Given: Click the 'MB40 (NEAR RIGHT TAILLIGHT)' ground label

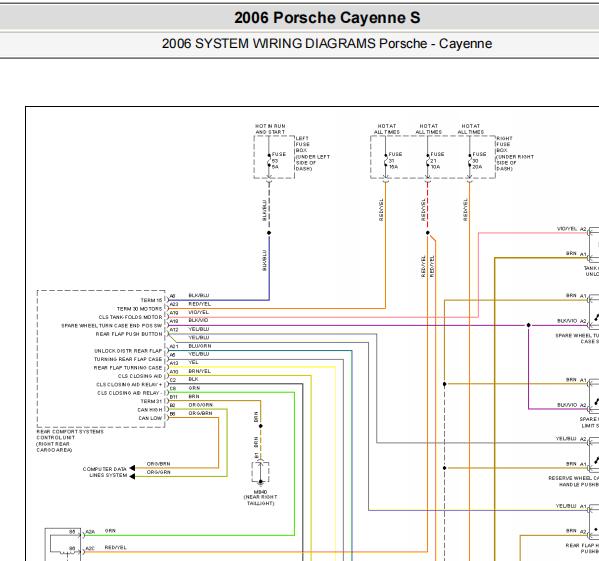Looking at the screenshot, I should [x=260, y=498].
